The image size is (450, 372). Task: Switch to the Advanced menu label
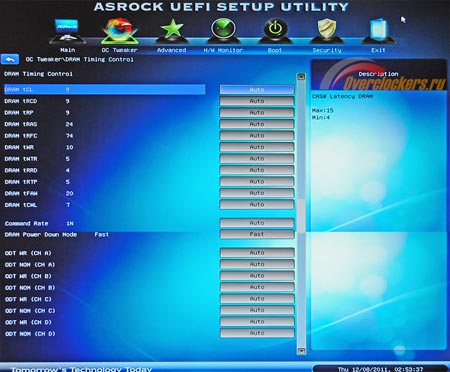(172, 50)
